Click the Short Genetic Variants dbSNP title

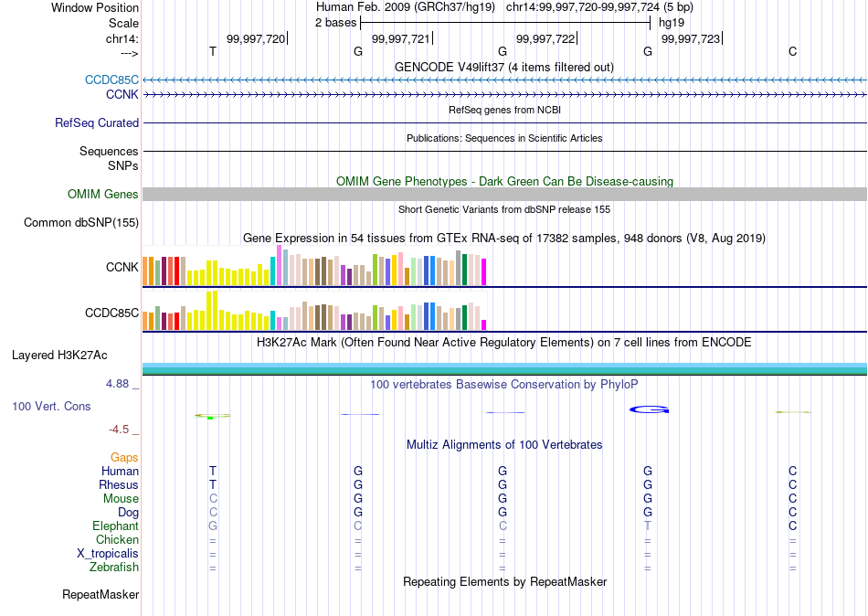coord(504,209)
